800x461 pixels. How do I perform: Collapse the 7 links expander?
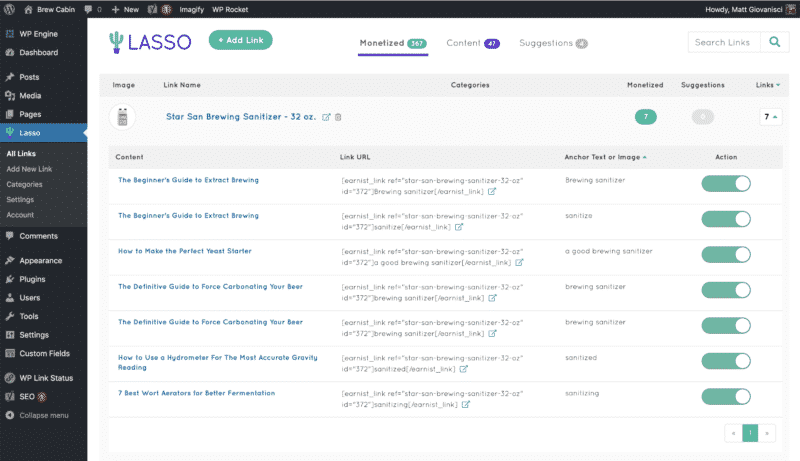[x=770, y=117]
